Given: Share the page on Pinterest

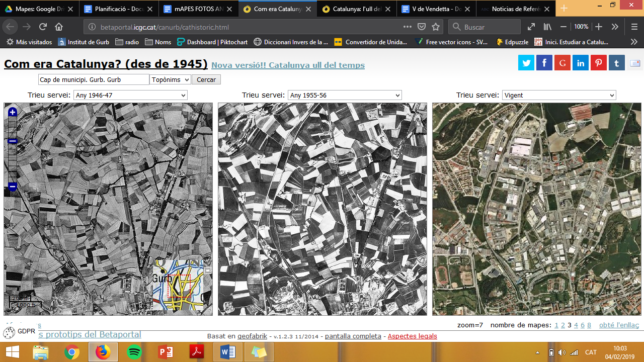Looking at the screenshot, I should tap(599, 63).
